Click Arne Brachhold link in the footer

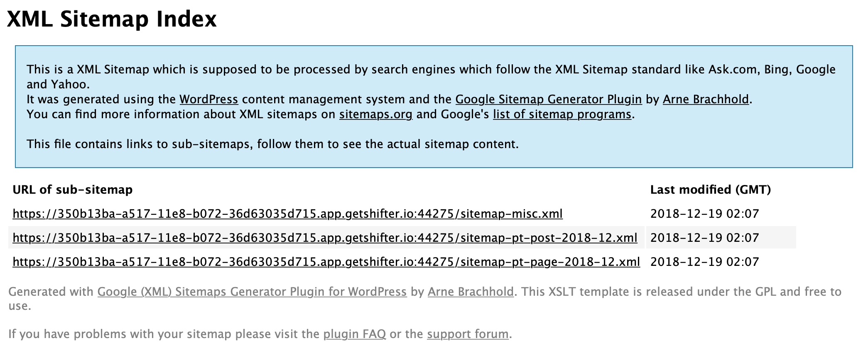coord(471,292)
